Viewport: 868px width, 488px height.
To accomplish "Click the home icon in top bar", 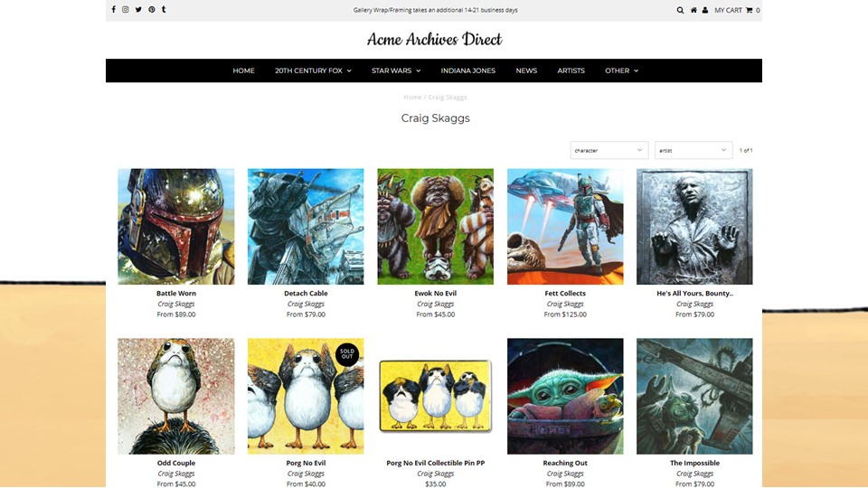I will point(693,10).
